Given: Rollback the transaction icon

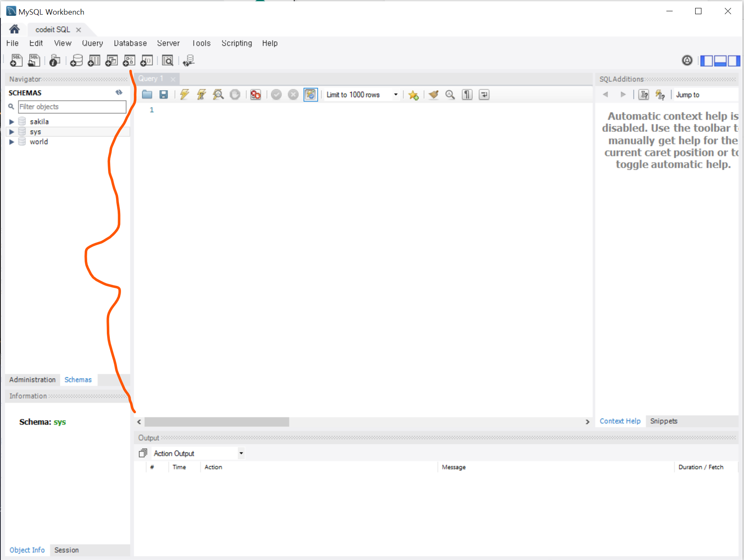Looking at the screenshot, I should pyautogui.click(x=293, y=95).
